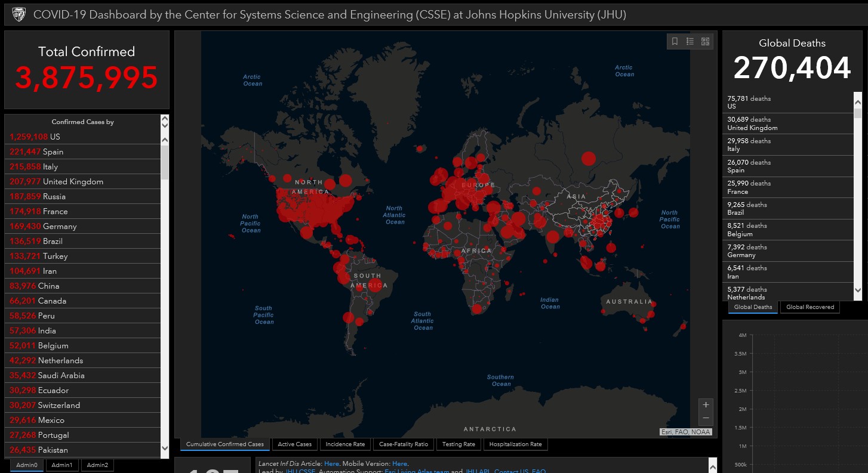Select Brazil with 136,519 cases
The image size is (868, 473).
[82, 241]
